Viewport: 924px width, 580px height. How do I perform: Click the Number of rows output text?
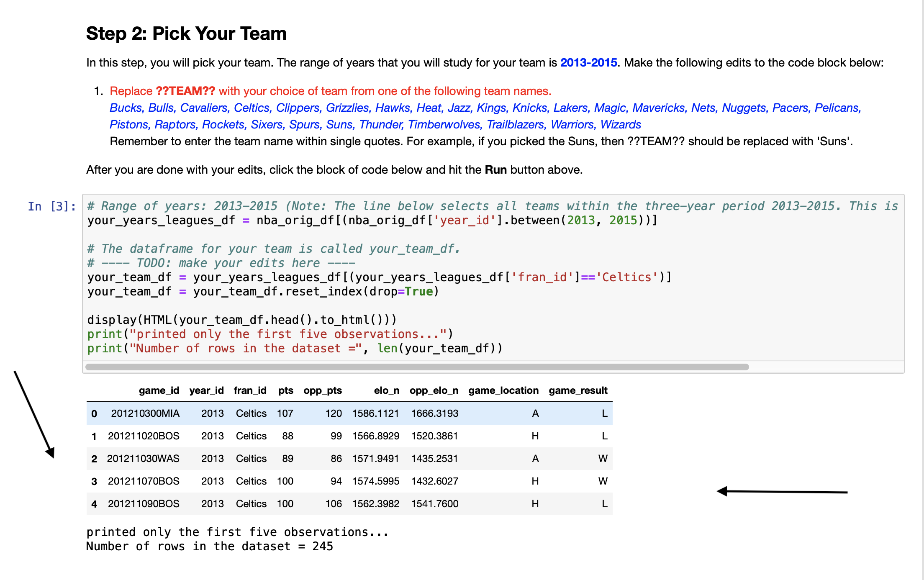tap(209, 546)
